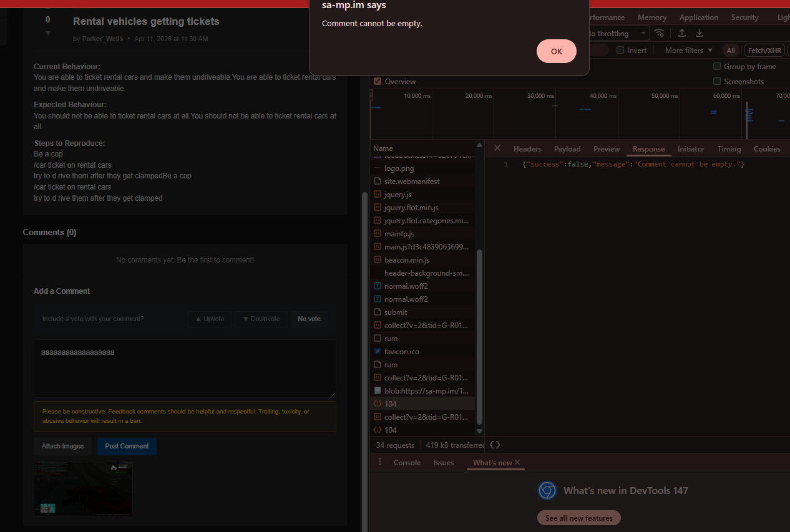This screenshot has width=790, height=532.
Task: Toggle the Invert filter checkbox
Action: tap(620, 51)
